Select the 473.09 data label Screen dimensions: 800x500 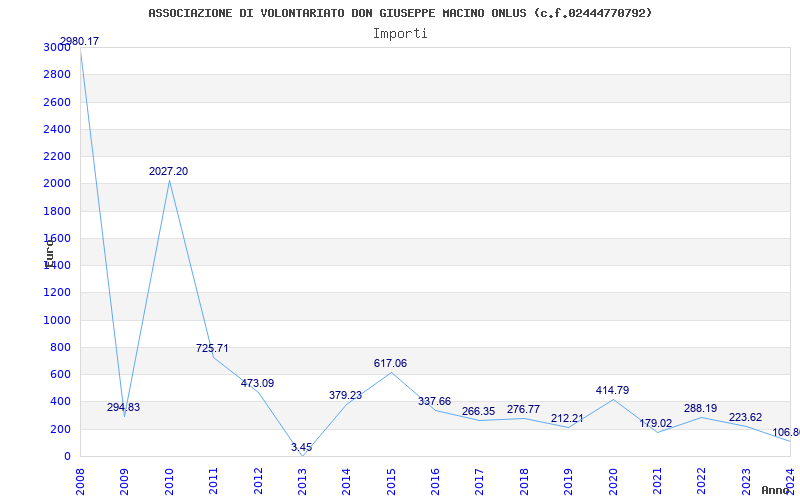tap(257, 383)
